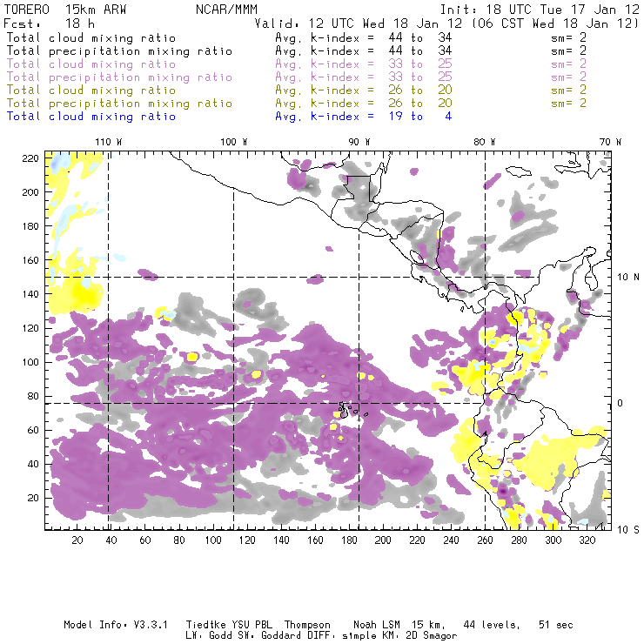Screen dimensions: 644x644
Task: Select olive "Avg. k-index = 26 to 20" on precipitation row
Action: click(364, 104)
